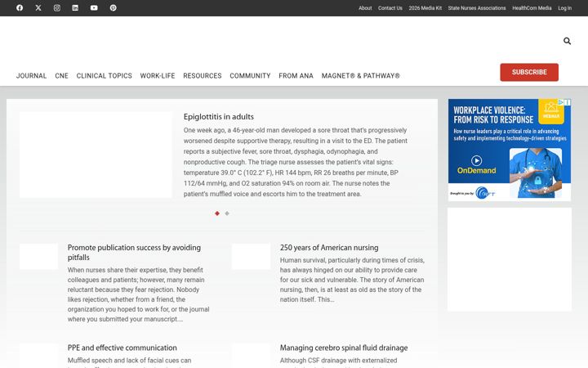Go to the About page
Image resolution: width=588 pixels, height=368 pixels.
click(x=365, y=8)
